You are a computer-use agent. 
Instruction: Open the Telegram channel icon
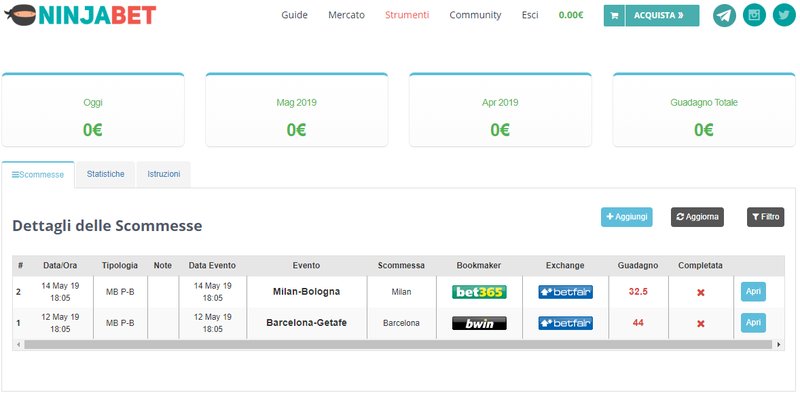point(724,15)
